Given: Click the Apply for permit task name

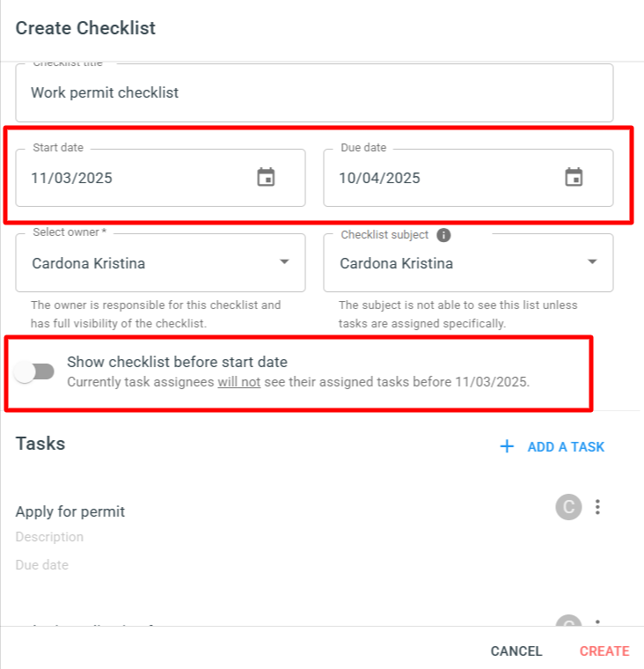Looking at the screenshot, I should point(70,511).
